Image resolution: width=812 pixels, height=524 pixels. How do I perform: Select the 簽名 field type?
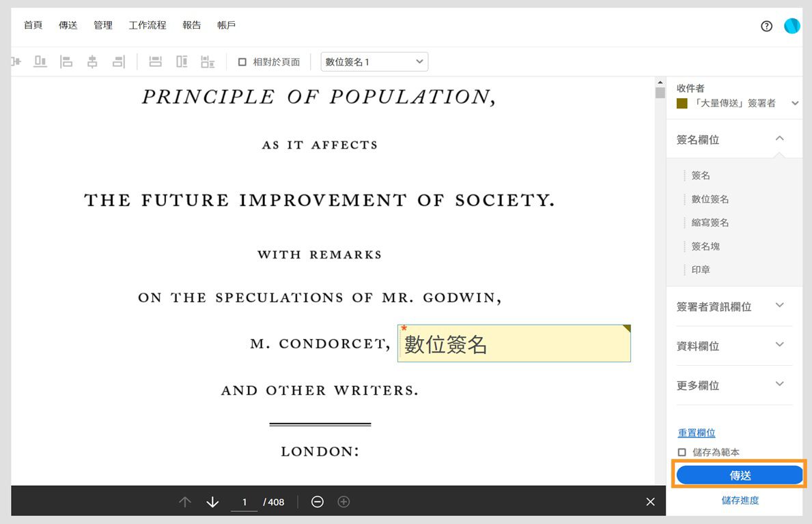[700, 175]
